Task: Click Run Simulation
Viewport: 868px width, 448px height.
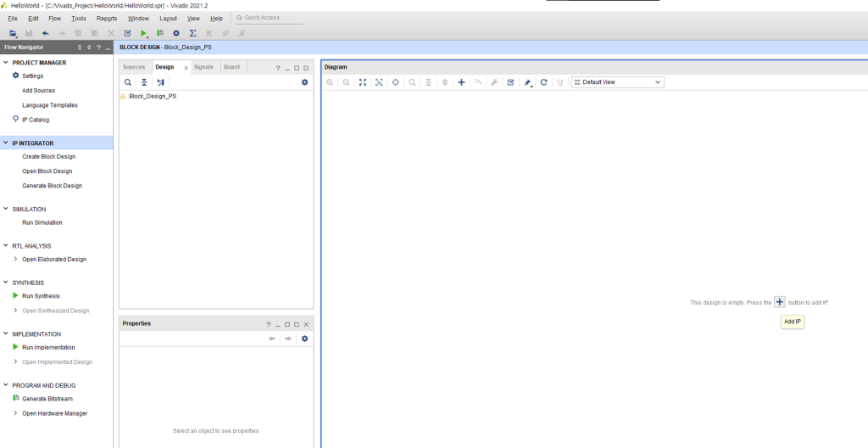Action: pyautogui.click(x=42, y=222)
